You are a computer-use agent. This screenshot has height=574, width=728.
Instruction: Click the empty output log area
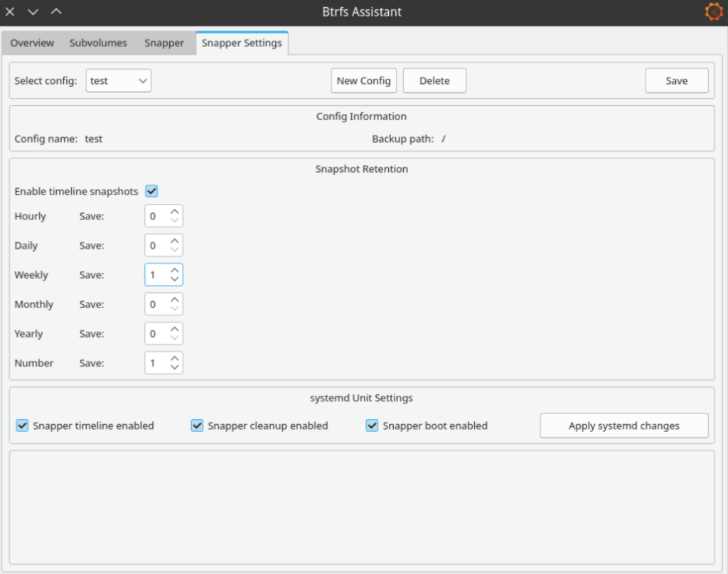tap(362, 507)
